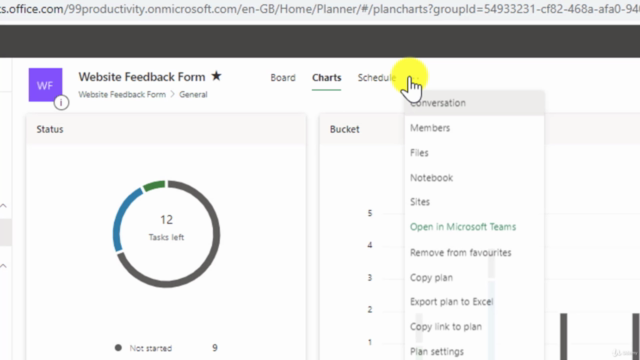Open Members from the menu
Viewport: 640px width, 360px height.
(x=474, y=128)
